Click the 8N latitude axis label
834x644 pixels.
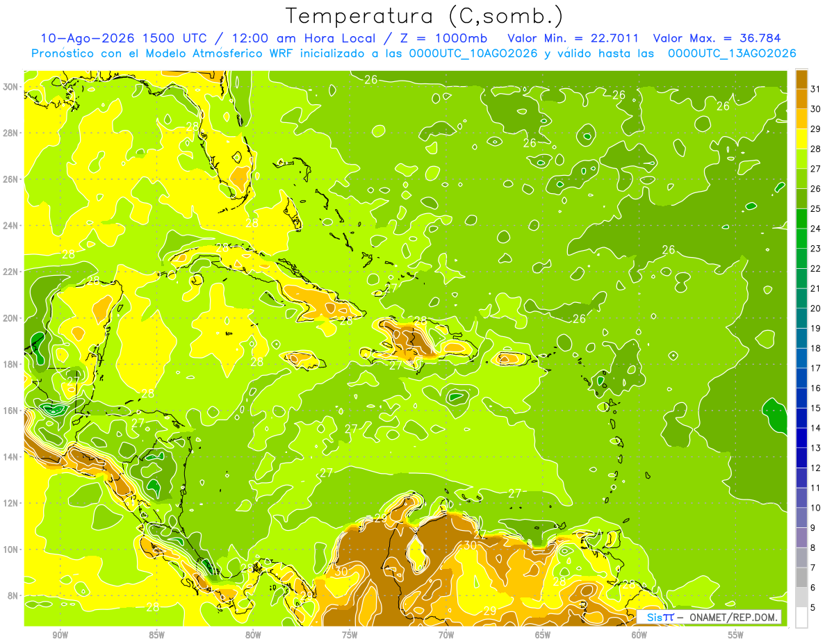pos(14,596)
